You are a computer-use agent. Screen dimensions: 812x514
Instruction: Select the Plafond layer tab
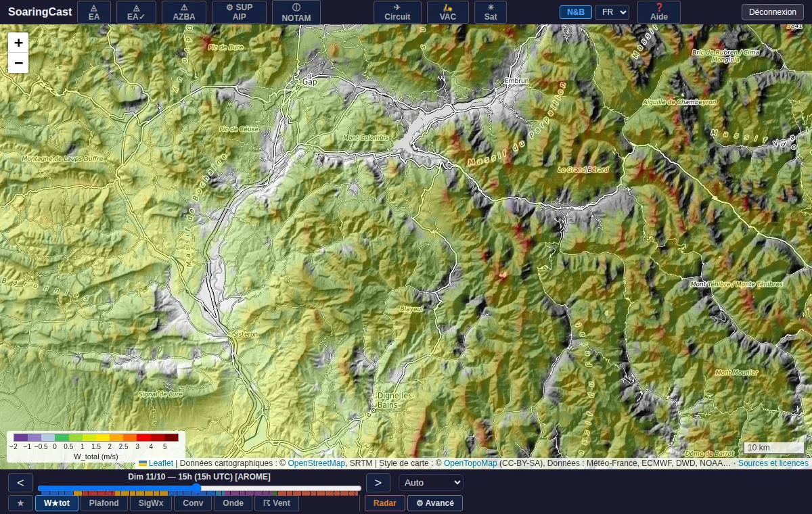tap(104, 503)
